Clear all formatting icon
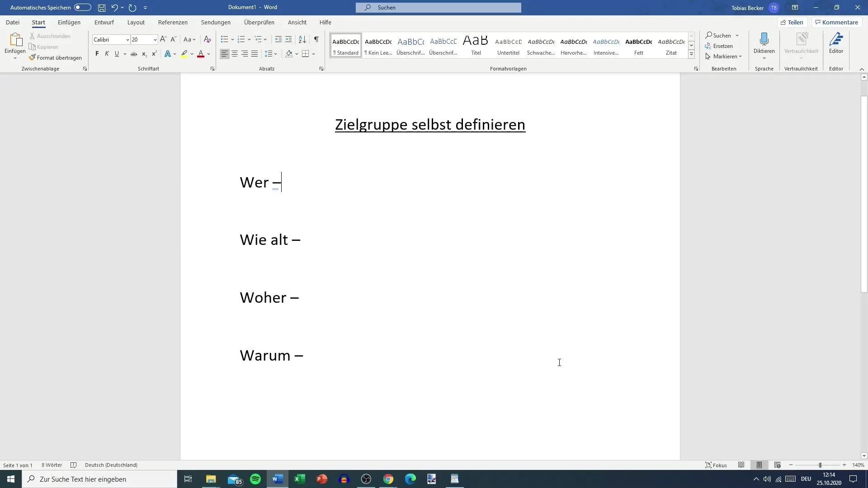This screenshot has width=868, height=488. pyautogui.click(x=207, y=40)
